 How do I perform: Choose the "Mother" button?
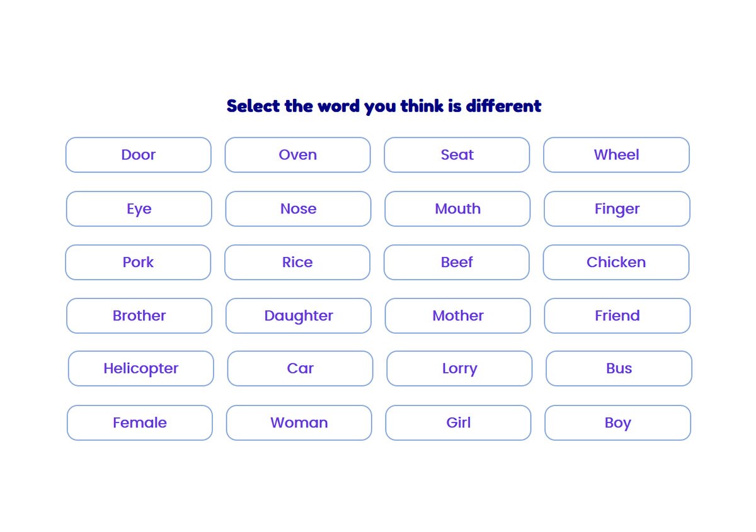click(457, 315)
